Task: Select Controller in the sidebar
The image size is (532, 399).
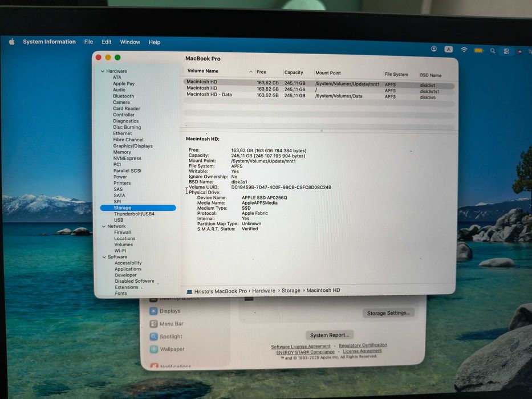Action: click(x=124, y=115)
